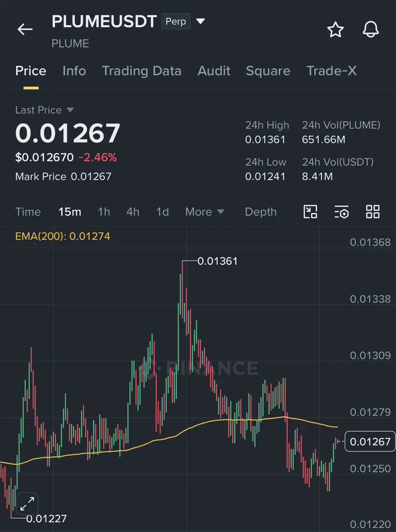Go back using the arrow icon
Image resolution: width=396 pixels, height=532 pixels.
[25, 29]
